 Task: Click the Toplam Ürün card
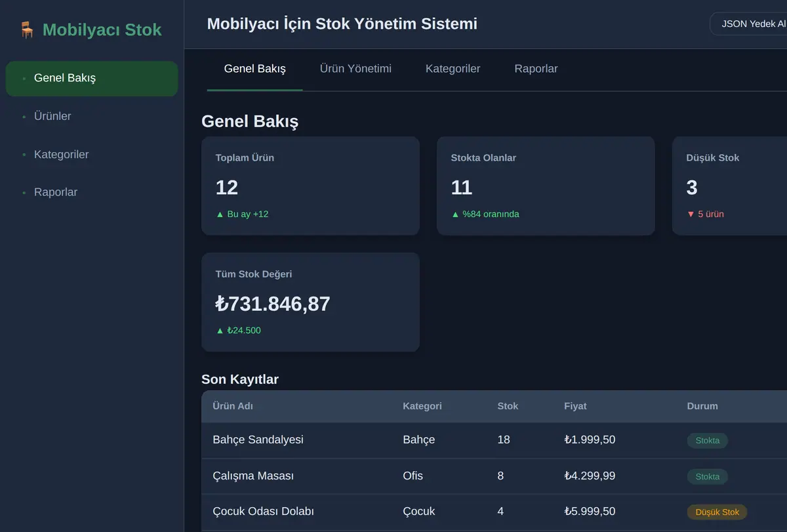coord(310,186)
